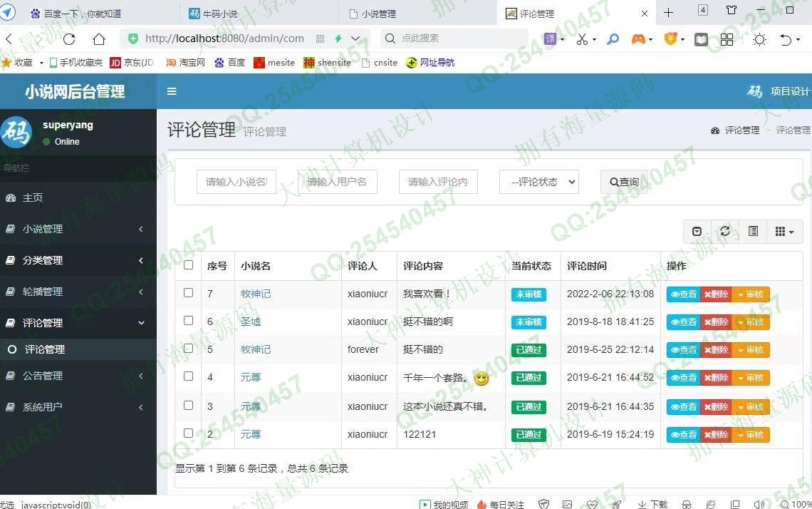Expand 分类管理 sidebar menu

[x=78, y=260]
